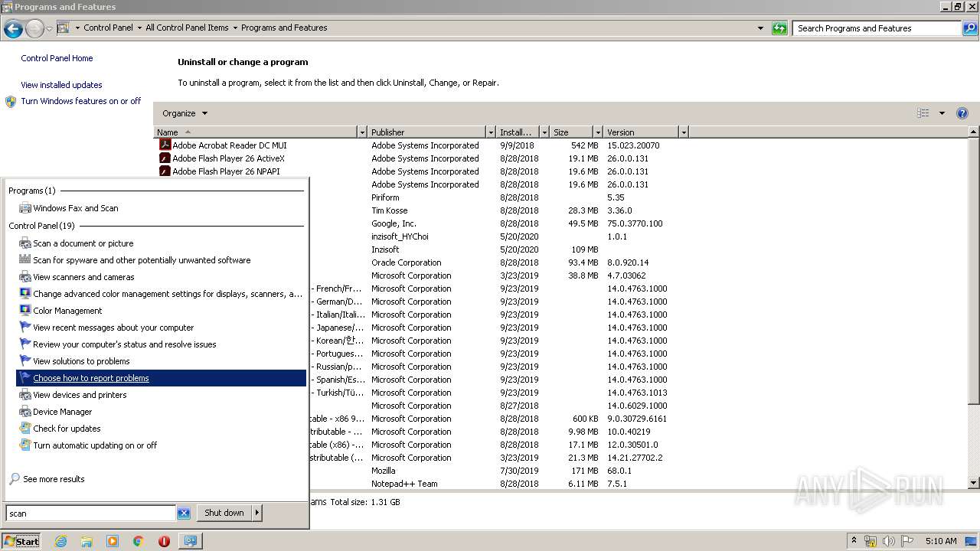This screenshot has width=980, height=551.
Task: Select Choose how to report problems
Action: click(161, 378)
